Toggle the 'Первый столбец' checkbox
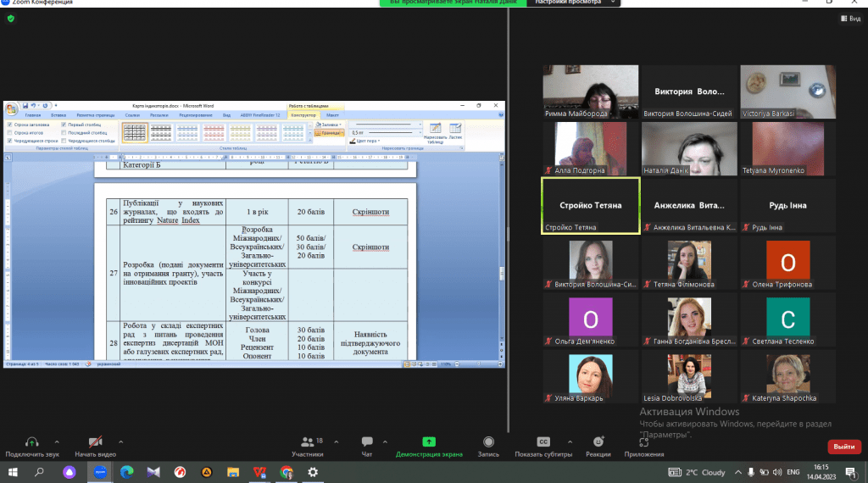The height and width of the screenshot is (483, 868). (x=64, y=125)
